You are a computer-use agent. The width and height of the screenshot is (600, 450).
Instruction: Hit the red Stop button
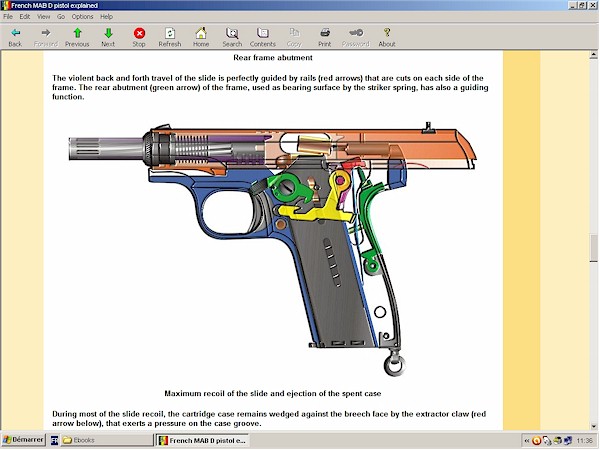coord(139,38)
